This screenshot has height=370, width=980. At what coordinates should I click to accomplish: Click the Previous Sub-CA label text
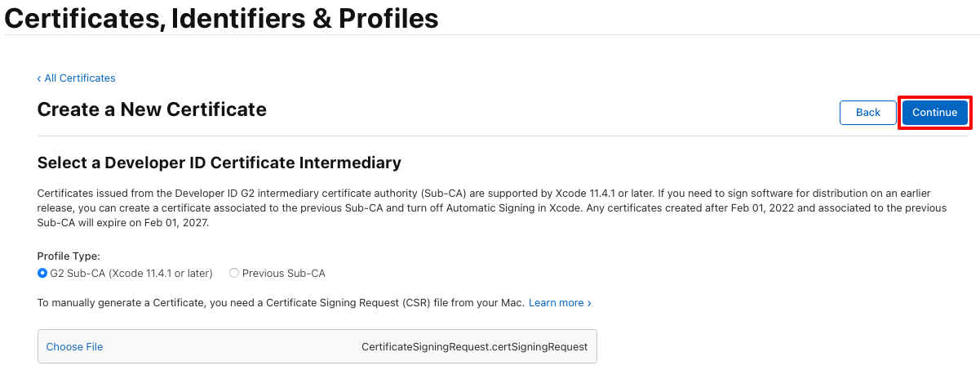click(283, 274)
